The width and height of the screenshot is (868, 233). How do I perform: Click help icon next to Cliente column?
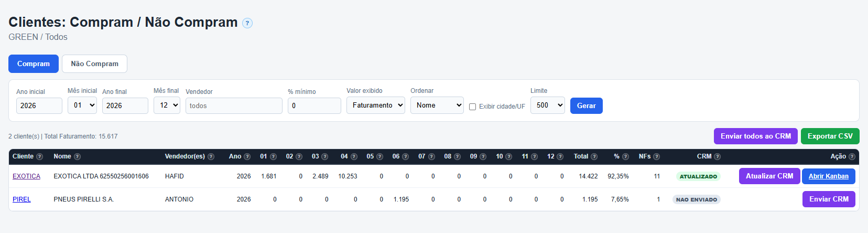(39, 156)
